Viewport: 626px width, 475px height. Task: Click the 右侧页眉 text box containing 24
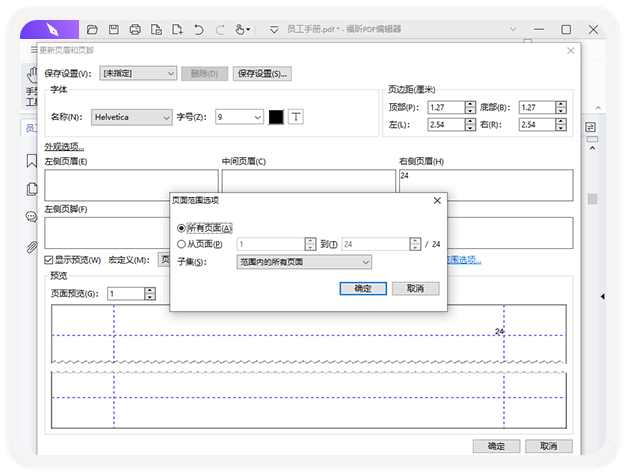click(x=486, y=185)
